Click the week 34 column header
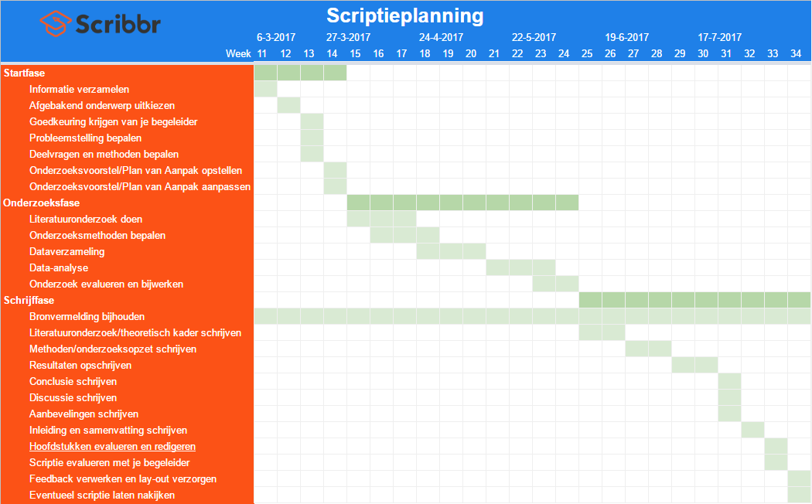Viewport: 812px width, 504px height. pyautogui.click(x=796, y=53)
